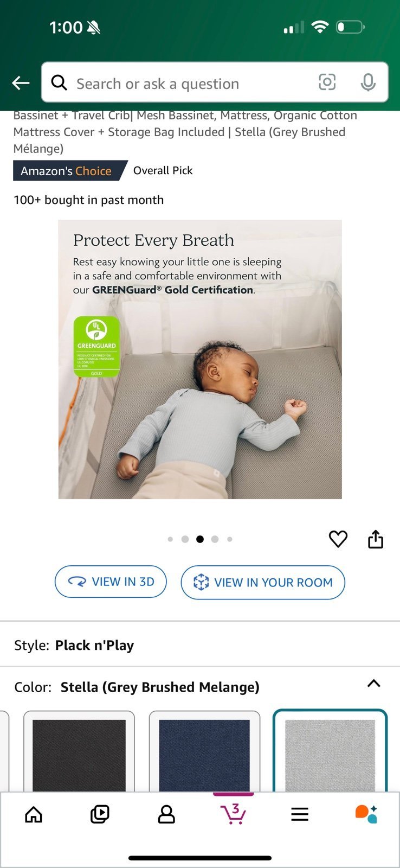This screenshot has height=868, width=400.
Task: Tap the share icon
Action: coord(376,539)
